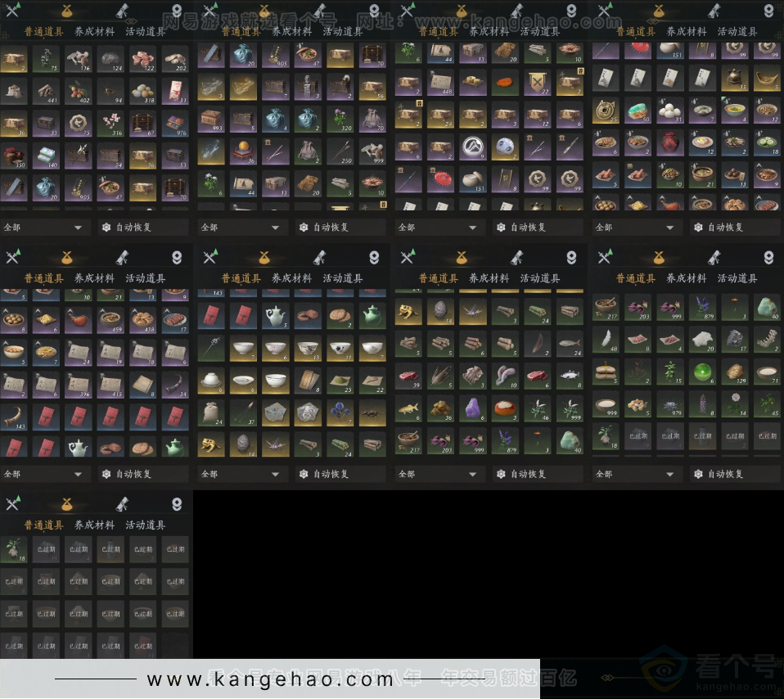Click the ornate chest with count 993
The image size is (784, 699).
click(211, 120)
